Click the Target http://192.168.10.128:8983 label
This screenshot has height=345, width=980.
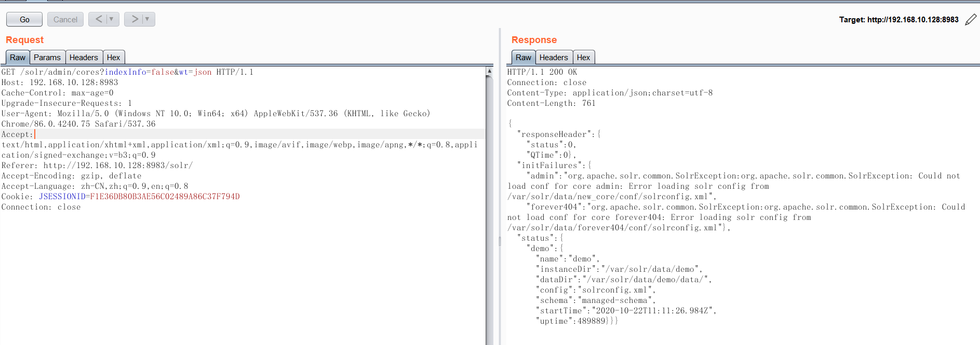coord(899,20)
